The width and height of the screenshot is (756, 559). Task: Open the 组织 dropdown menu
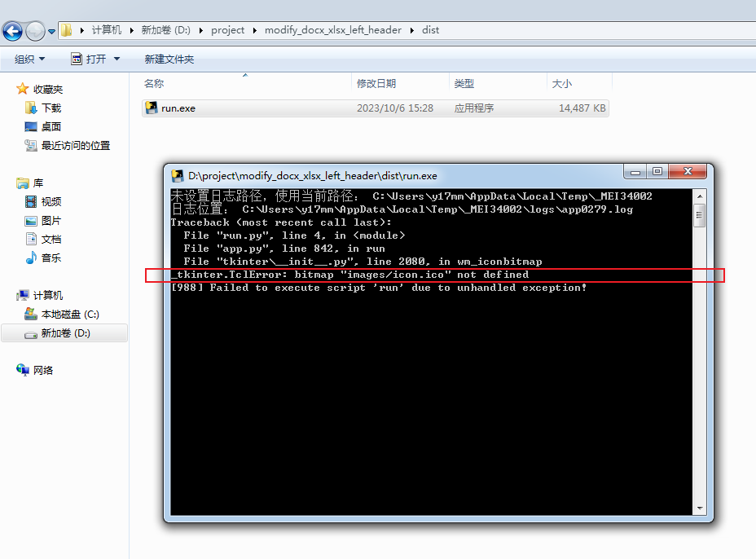30,59
